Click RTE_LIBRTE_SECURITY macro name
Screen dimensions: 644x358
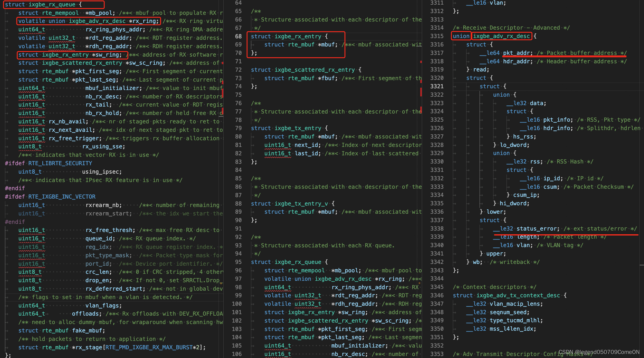(60, 163)
